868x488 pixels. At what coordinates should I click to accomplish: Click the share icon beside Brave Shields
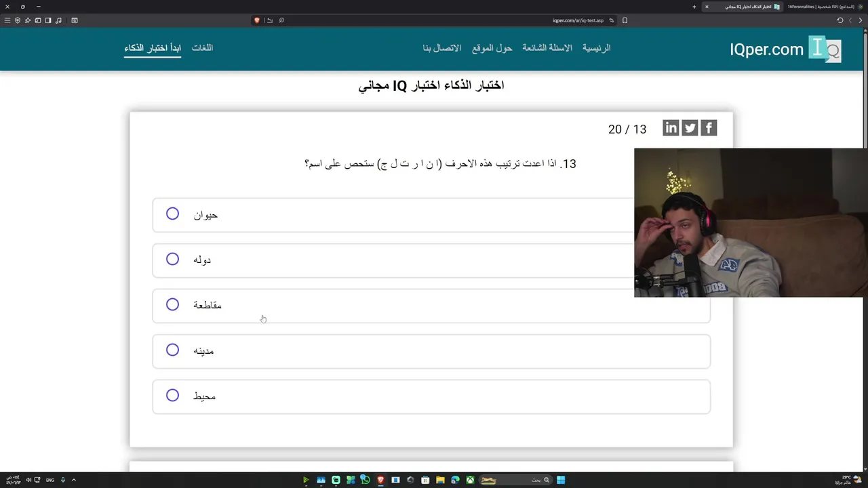point(269,20)
